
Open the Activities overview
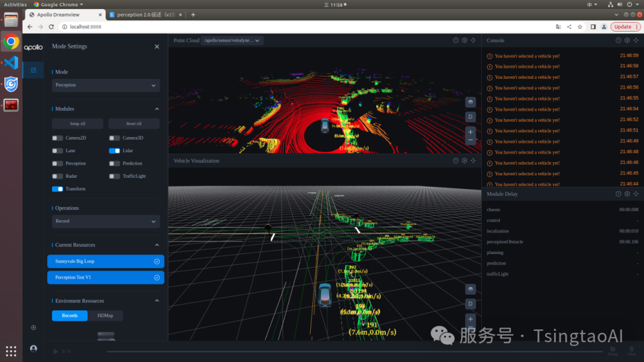[15, 5]
